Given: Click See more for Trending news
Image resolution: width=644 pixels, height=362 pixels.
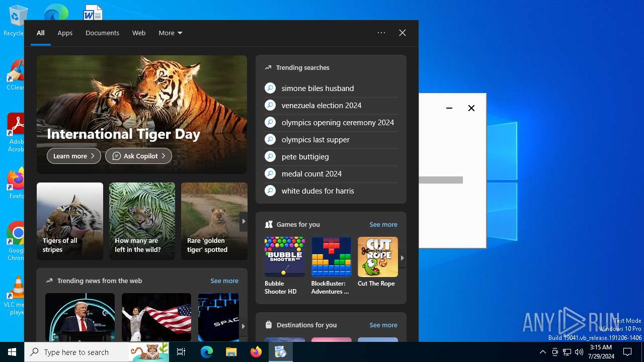Looking at the screenshot, I should tap(224, 281).
